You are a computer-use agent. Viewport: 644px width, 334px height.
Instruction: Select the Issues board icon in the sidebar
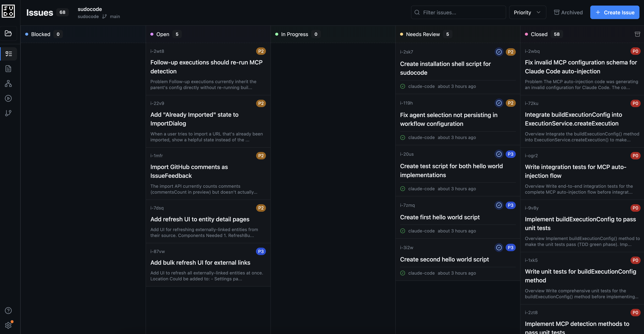click(8, 53)
